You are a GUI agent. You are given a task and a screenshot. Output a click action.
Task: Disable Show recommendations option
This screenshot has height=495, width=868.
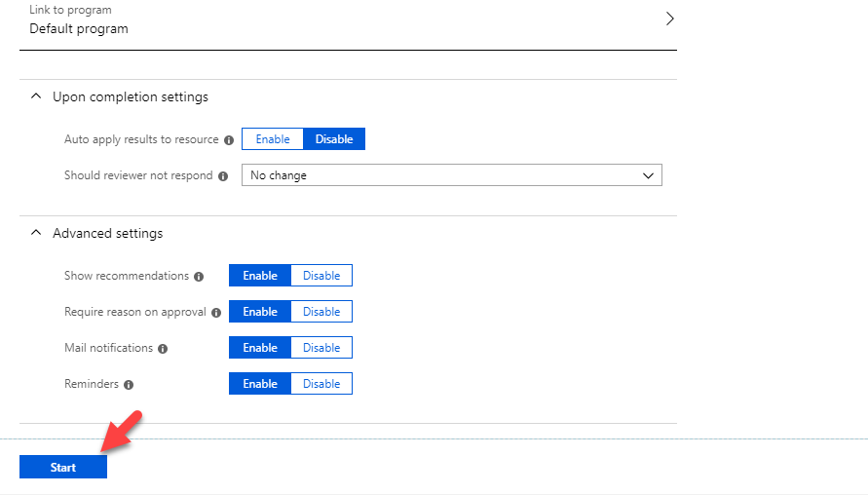click(321, 275)
